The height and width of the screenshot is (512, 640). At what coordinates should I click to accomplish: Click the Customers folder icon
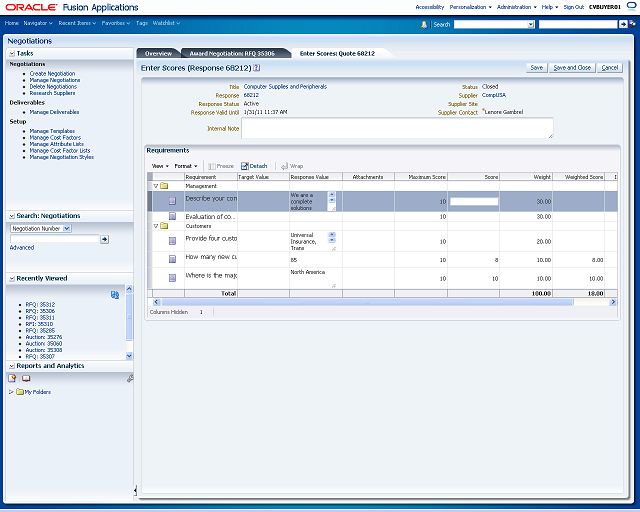164,226
